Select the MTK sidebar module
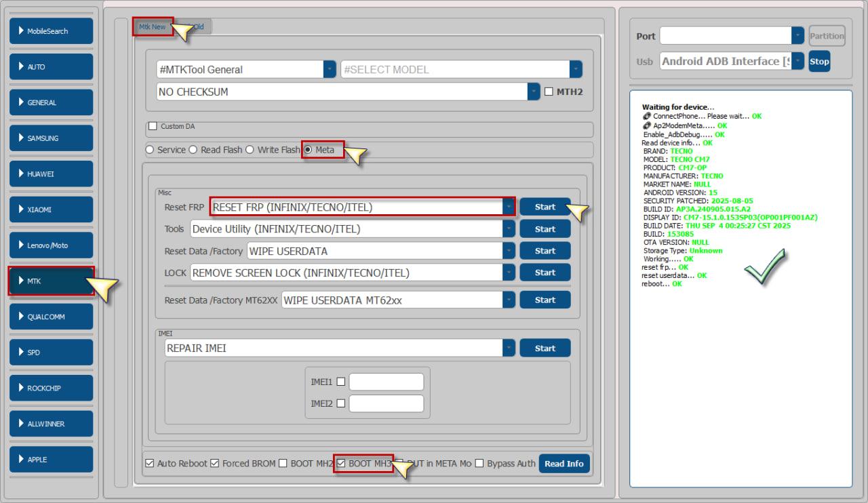Screen dimensions: 868x503 51,281
